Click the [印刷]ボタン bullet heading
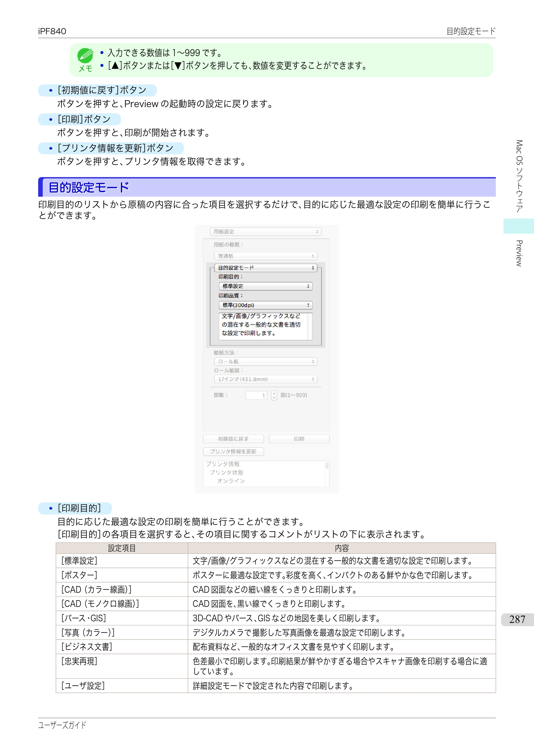This screenshot has width=534, height=756. click(80, 119)
